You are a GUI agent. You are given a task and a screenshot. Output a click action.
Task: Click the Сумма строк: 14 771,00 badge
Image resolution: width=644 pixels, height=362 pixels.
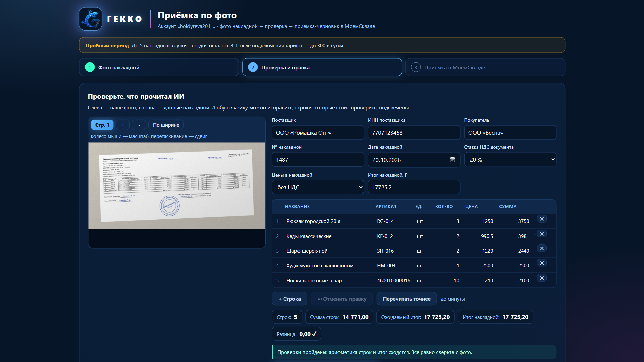point(339,317)
